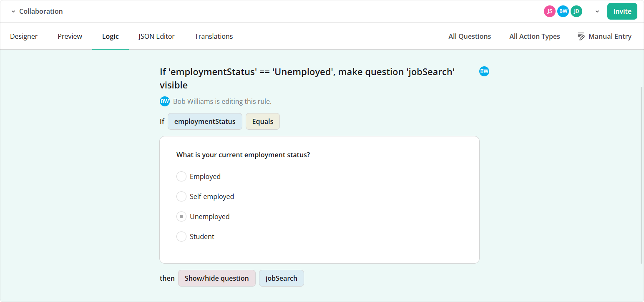Select the Logic tab
Screen dimensions: 644x302
111,36
